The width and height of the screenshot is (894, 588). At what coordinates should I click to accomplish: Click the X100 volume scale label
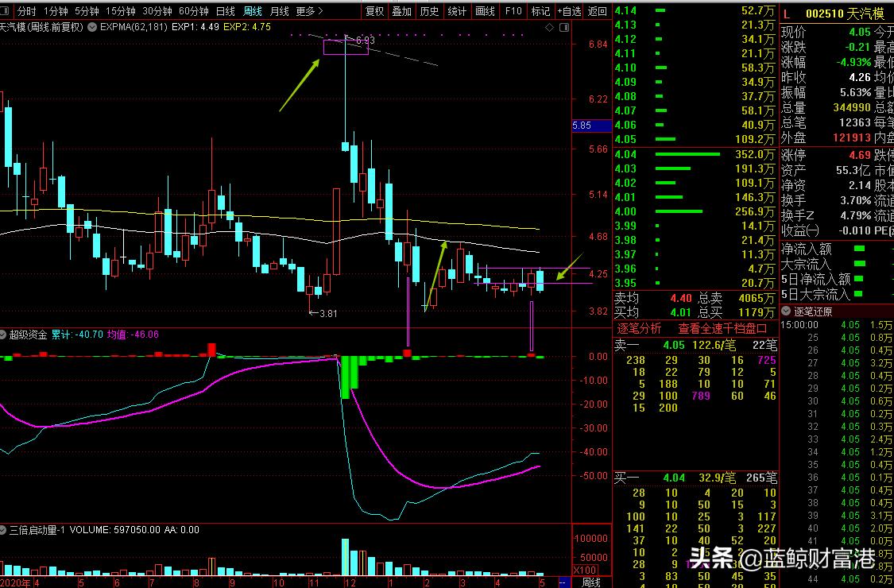(585, 570)
